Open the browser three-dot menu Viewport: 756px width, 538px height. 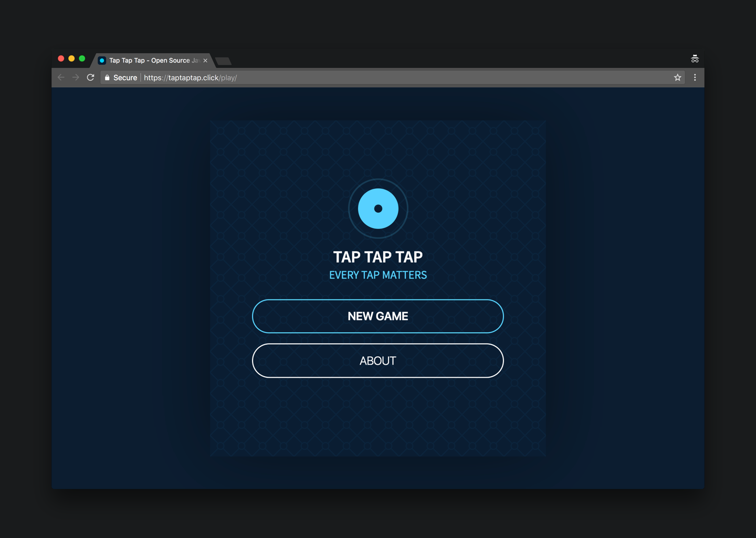click(x=695, y=77)
